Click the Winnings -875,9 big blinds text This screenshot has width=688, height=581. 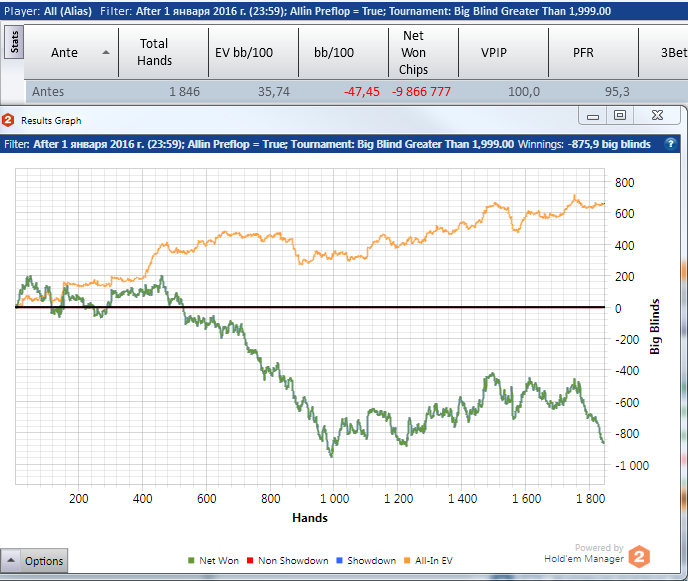(584, 144)
